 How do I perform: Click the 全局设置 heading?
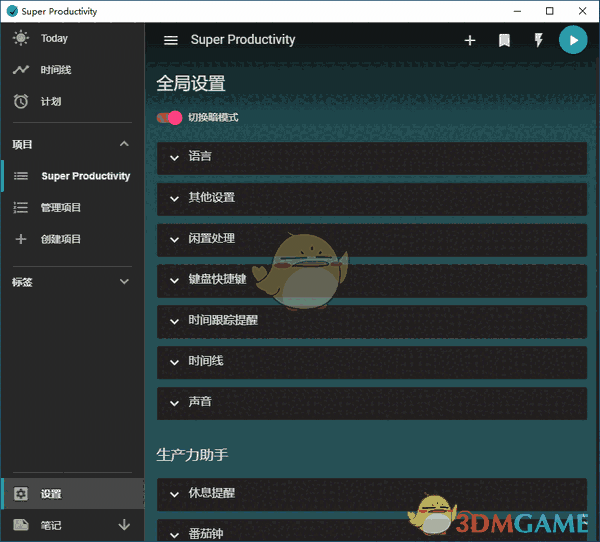pos(191,83)
